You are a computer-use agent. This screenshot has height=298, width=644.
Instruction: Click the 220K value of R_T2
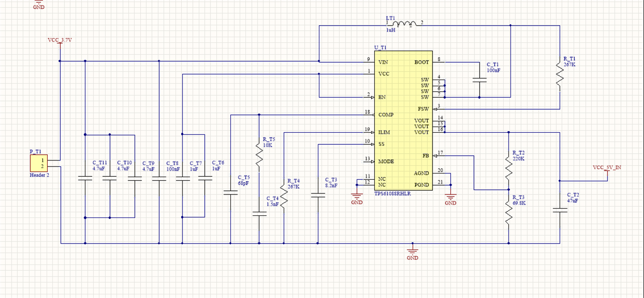point(518,159)
